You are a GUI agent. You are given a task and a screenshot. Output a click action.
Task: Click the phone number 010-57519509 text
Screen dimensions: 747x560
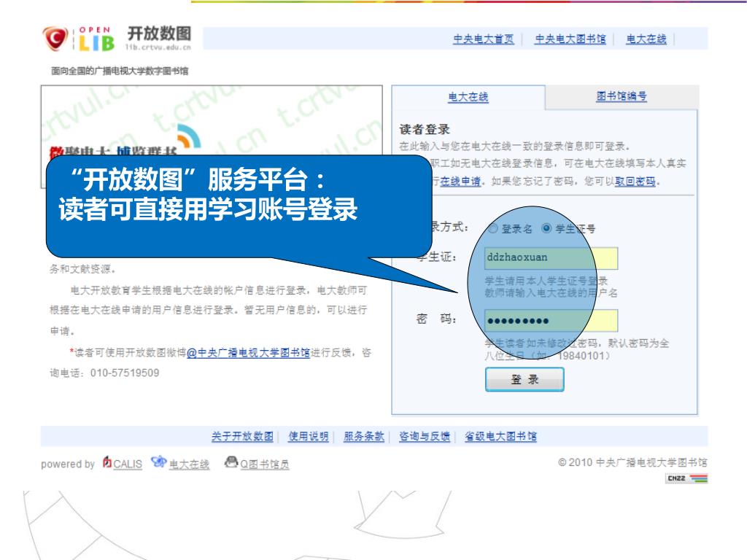tap(125, 373)
